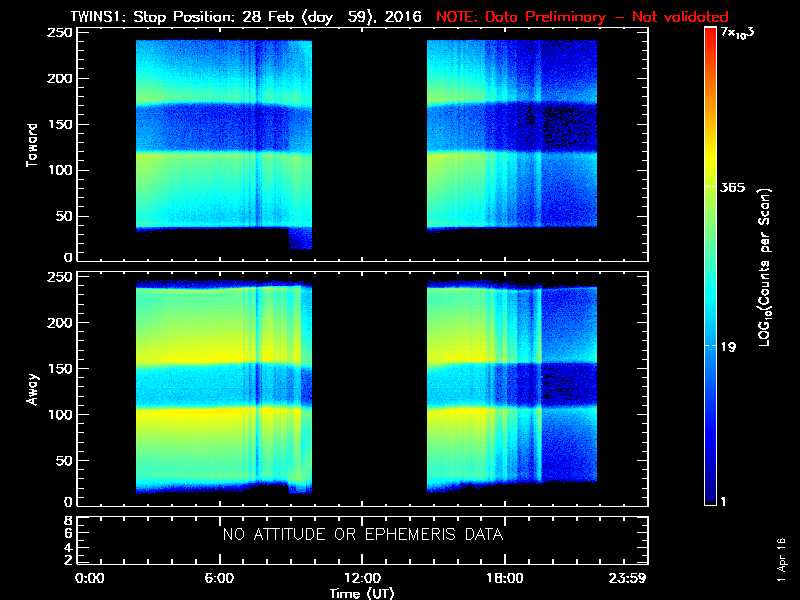Click the '100' tick on the Toward axis

[60, 170]
